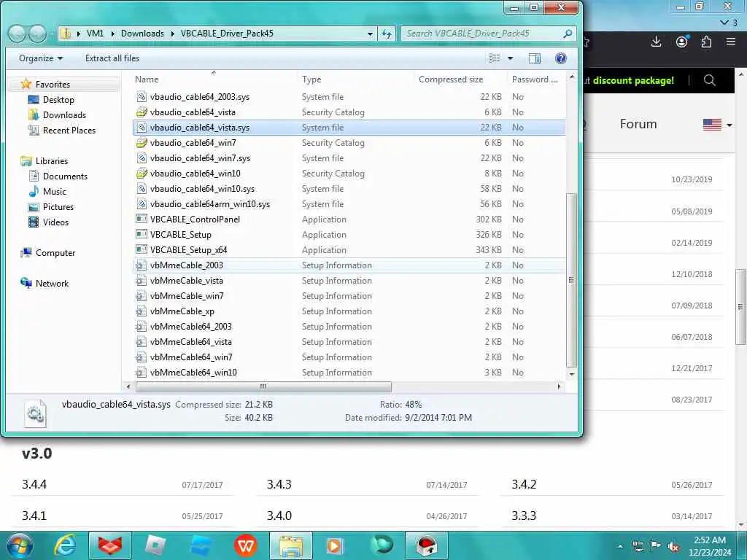Screen dimensions: 747x560
Task: Open Recent Places in navigation pane
Action: [x=69, y=130]
